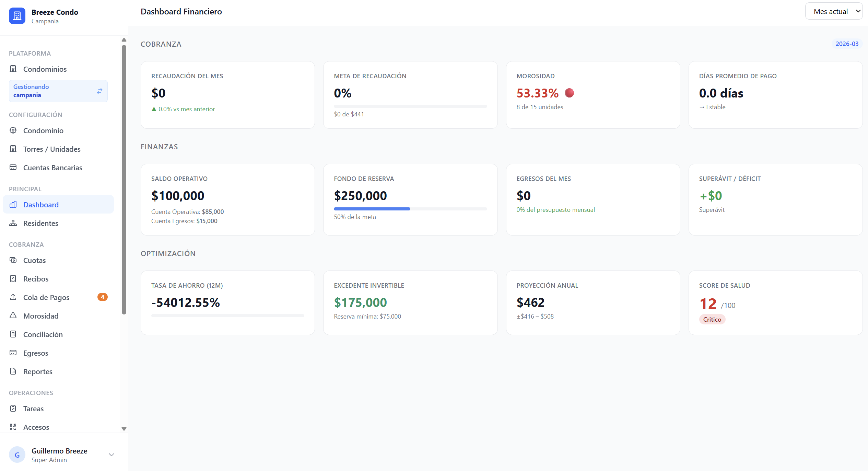Click the 2026-03 period badge
Viewport: 868px width, 471px height.
847,44
